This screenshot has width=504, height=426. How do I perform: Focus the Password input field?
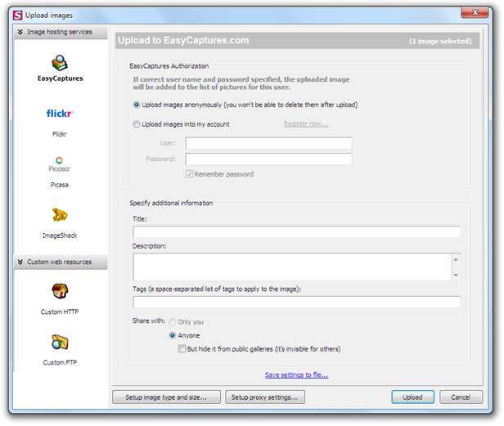pyautogui.click(x=268, y=159)
